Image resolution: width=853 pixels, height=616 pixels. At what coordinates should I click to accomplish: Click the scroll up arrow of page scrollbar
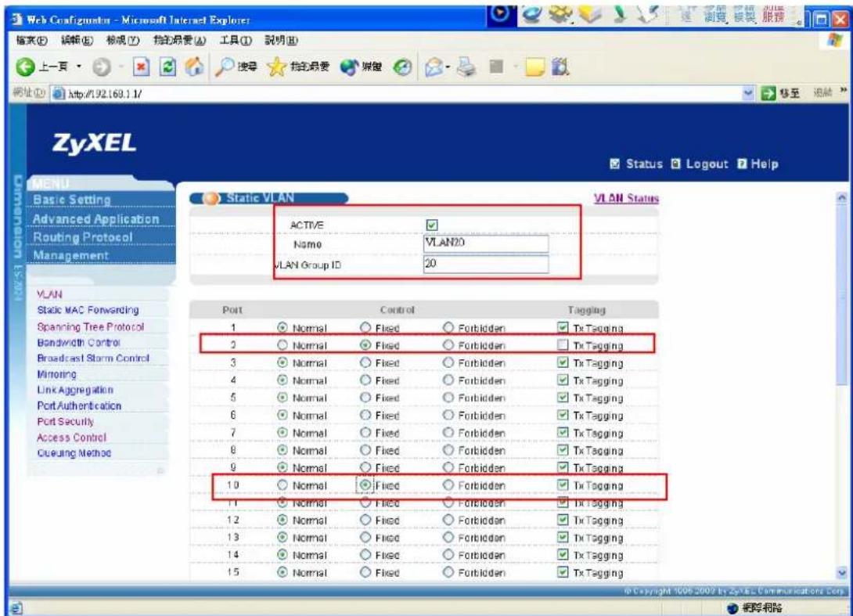click(x=841, y=198)
